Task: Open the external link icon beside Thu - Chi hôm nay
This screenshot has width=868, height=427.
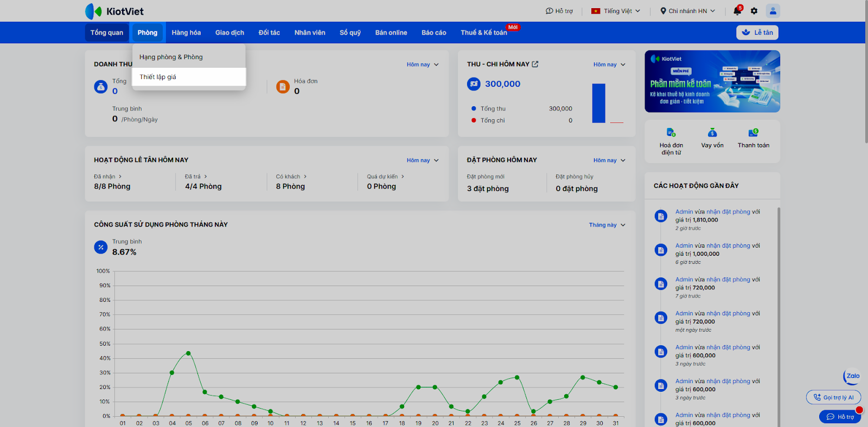Action: 535,64
